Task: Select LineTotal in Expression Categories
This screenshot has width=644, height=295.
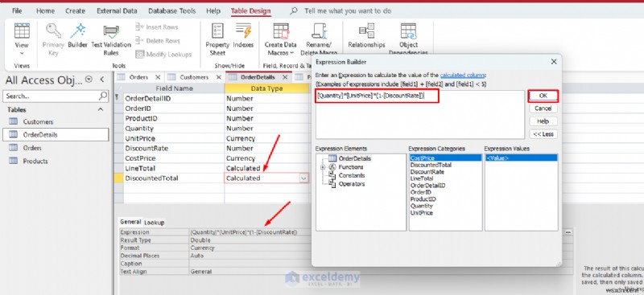Action: click(x=421, y=178)
